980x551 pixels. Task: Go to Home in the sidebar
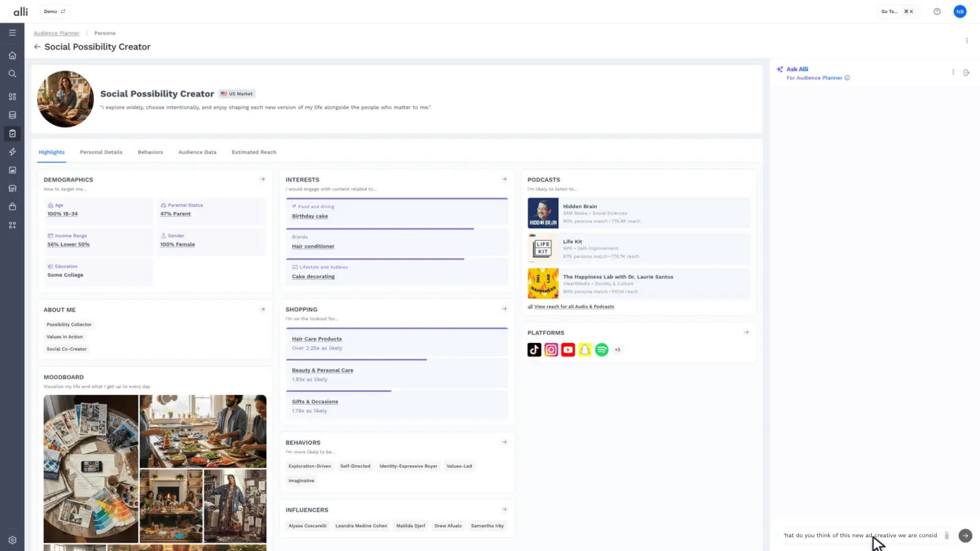tap(12, 55)
